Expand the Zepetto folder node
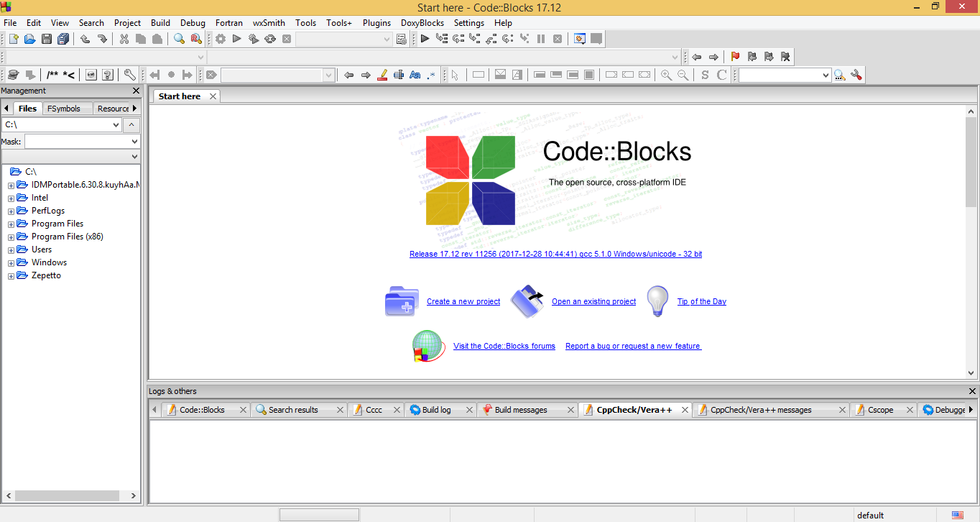980x522 pixels. click(x=11, y=276)
